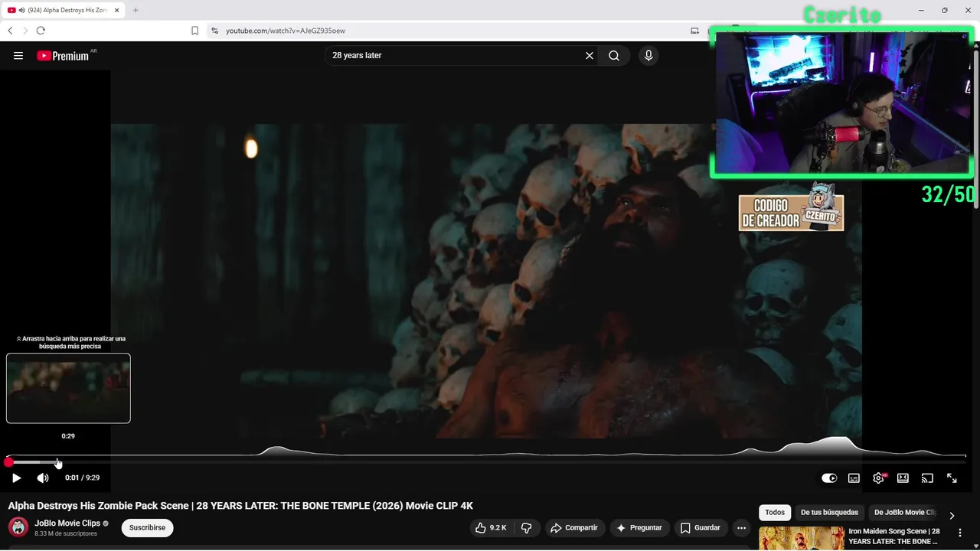Open the YouTube guide hamburger menu

pyautogui.click(x=18, y=55)
